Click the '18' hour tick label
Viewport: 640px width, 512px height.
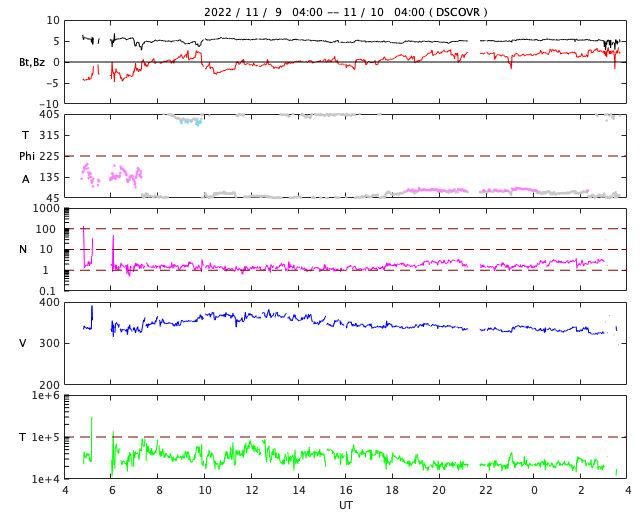(392, 490)
